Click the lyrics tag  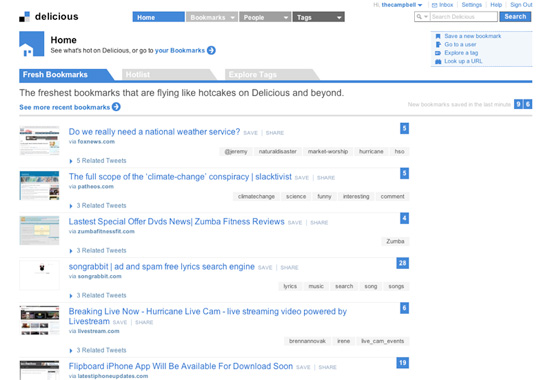tap(290, 286)
